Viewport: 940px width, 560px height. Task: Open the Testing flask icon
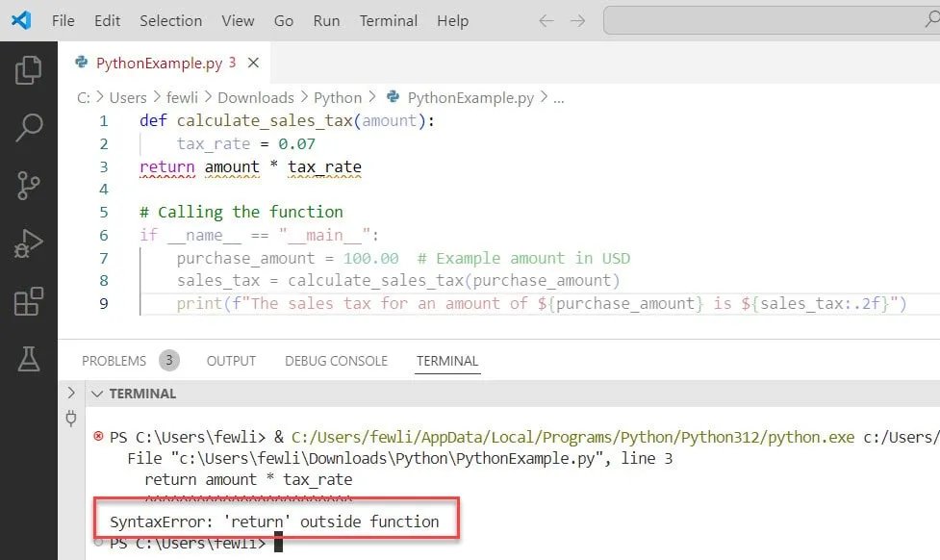(29, 359)
